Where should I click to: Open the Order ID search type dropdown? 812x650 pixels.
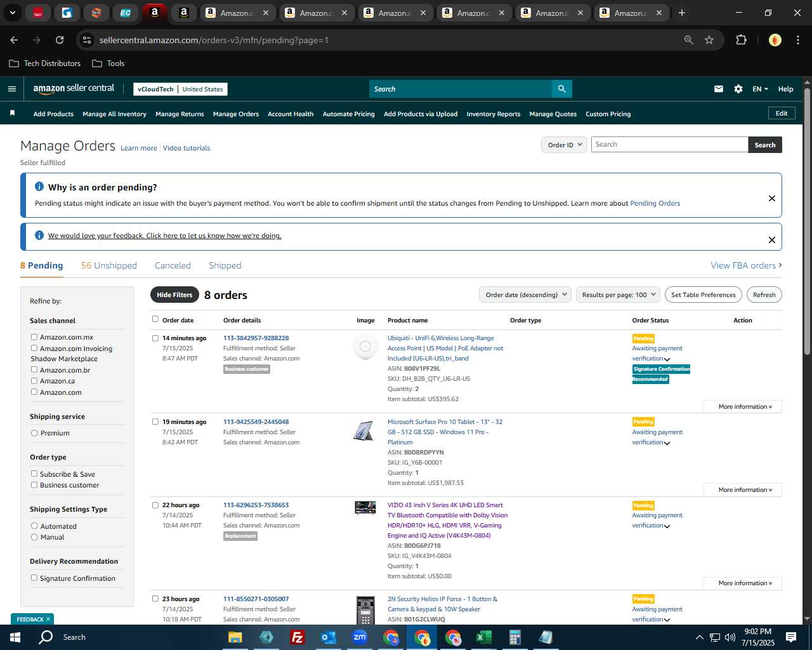564,145
